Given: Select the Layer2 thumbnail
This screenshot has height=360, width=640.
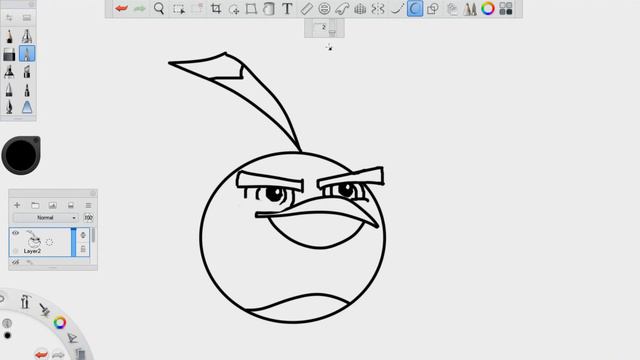Looking at the screenshot, I should click(x=34, y=239).
